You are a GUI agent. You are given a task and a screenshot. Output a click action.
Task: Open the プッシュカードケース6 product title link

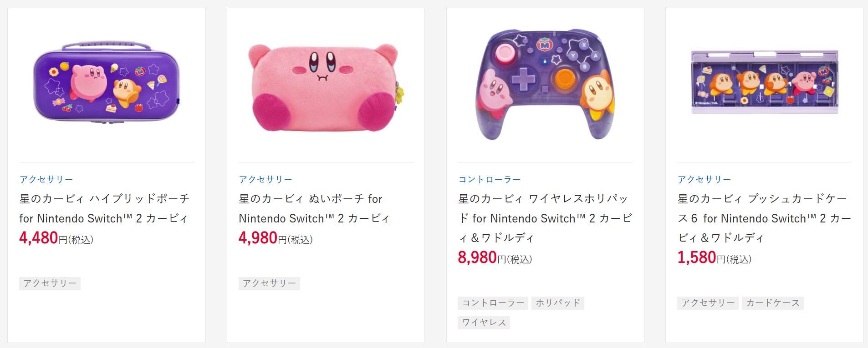pos(764,218)
